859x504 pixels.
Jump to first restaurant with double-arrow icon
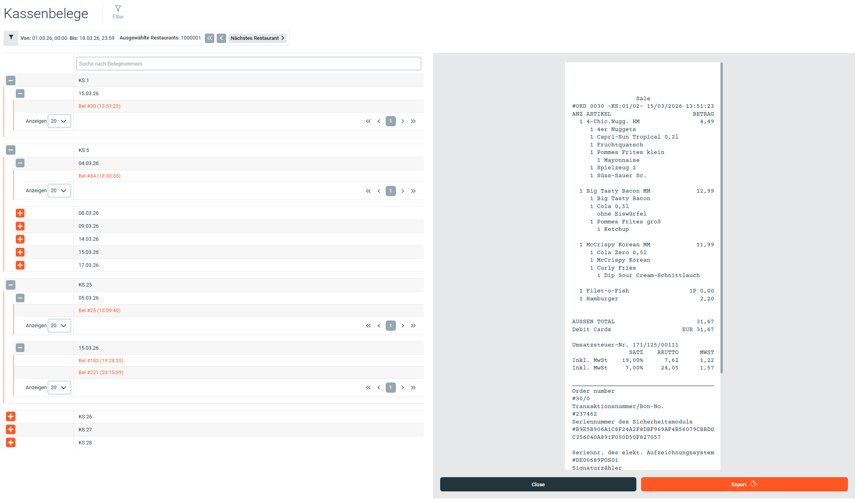[210, 38]
